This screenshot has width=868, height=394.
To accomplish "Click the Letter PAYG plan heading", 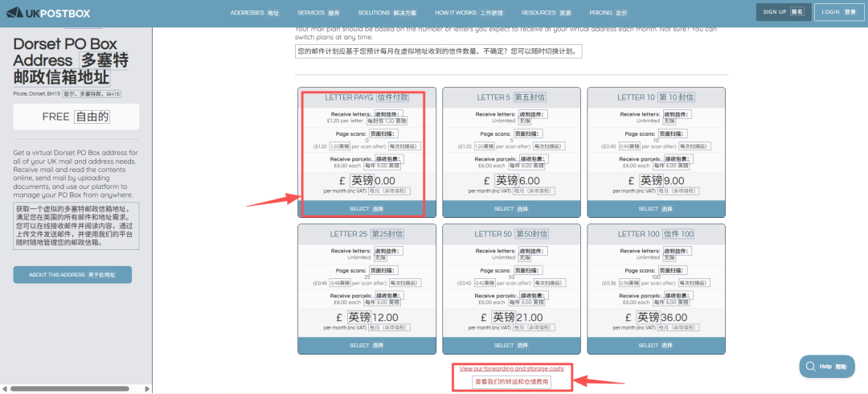I will [366, 97].
